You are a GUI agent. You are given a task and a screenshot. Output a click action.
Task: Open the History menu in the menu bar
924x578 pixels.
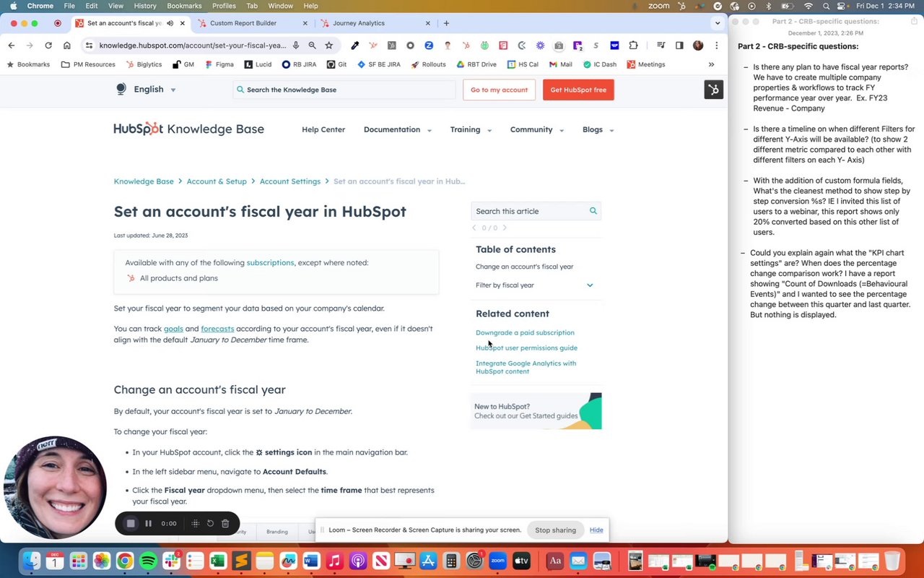pos(145,6)
